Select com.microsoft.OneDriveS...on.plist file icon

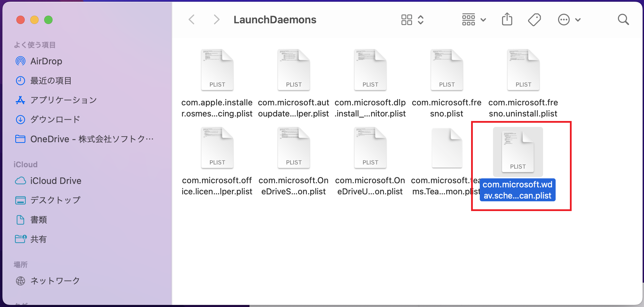pyautogui.click(x=294, y=147)
